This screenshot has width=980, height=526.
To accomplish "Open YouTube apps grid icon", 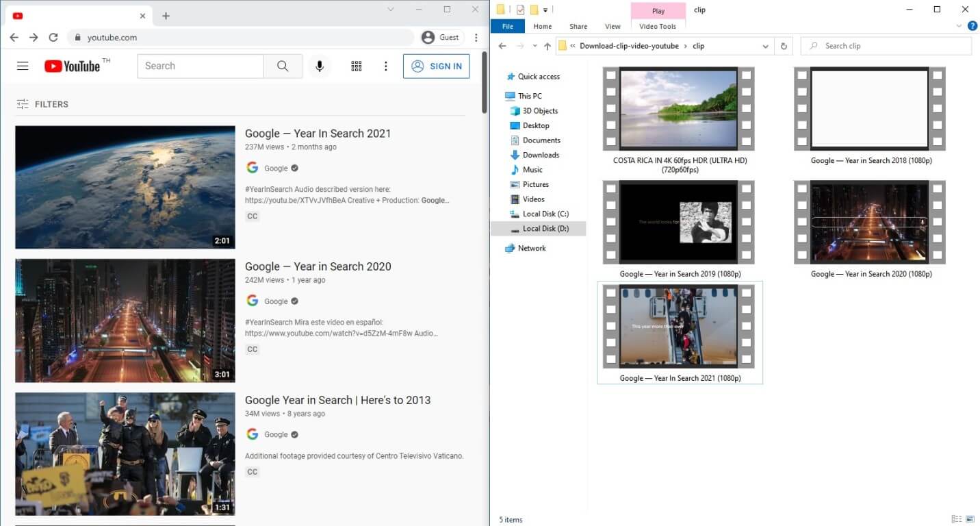I will tap(356, 66).
